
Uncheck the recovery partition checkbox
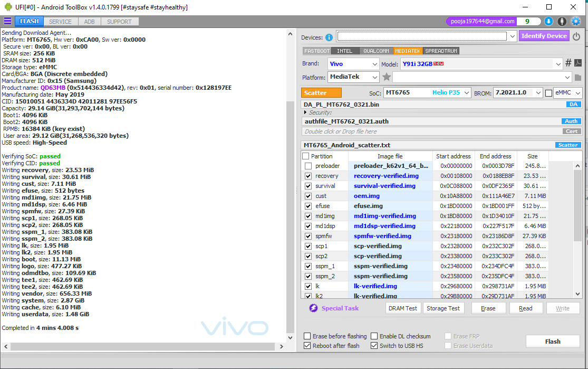click(309, 176)
